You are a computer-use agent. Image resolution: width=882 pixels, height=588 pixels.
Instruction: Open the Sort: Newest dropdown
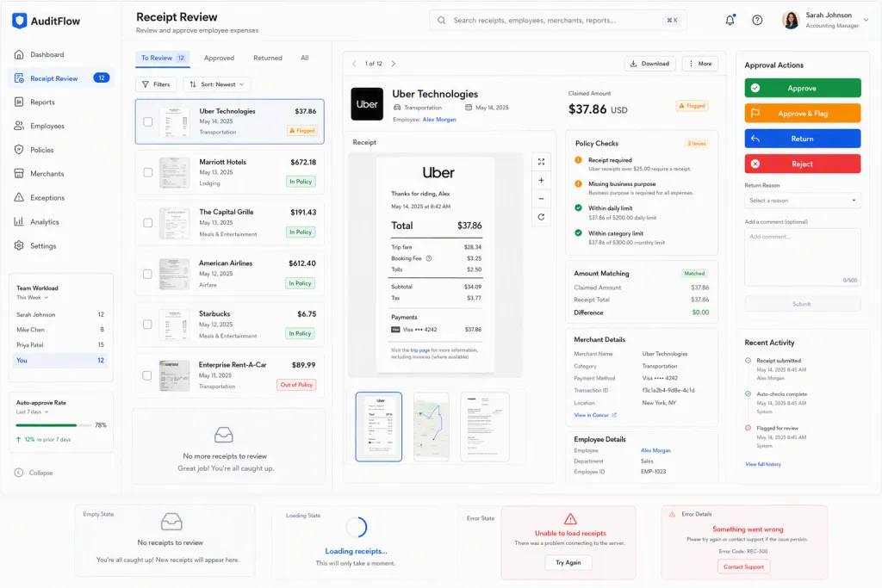click(216, 84)
